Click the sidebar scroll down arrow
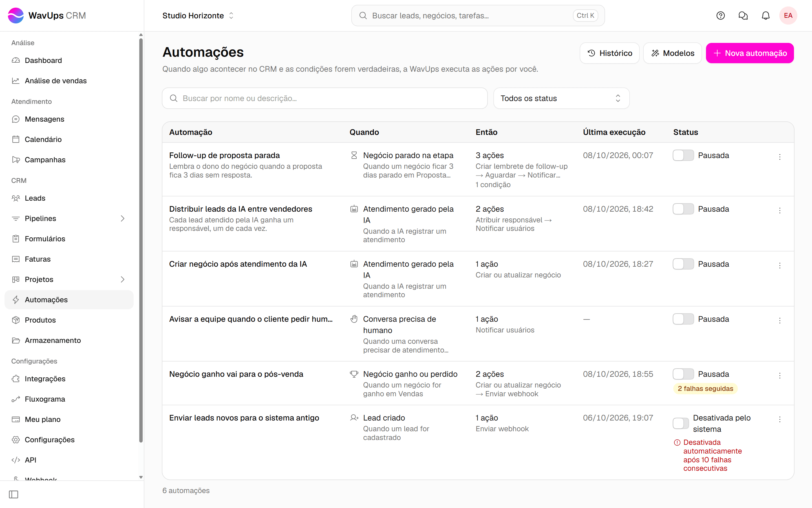Screen dimensions: 812x508 [x=141, y=477]
